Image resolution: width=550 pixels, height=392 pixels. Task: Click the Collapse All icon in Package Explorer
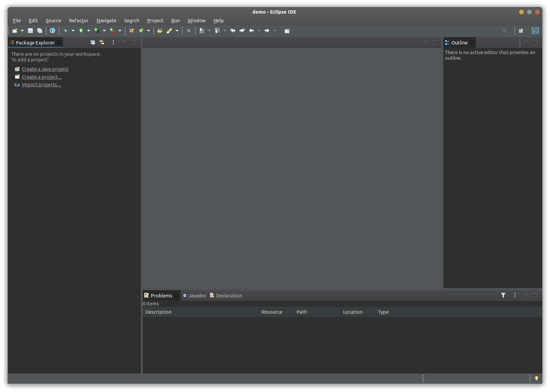[93, 42]
